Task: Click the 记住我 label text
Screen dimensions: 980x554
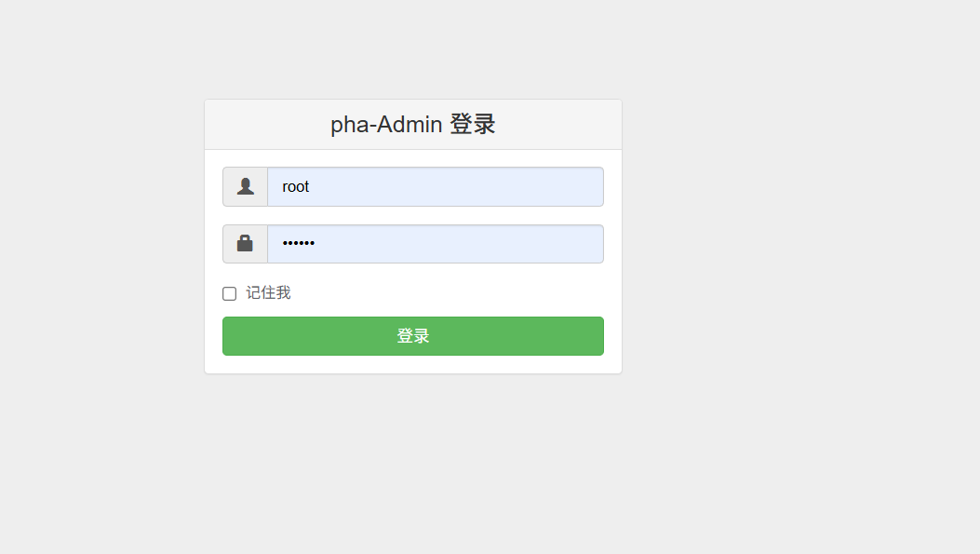Action: pyautogui.click(x=268, y=292)
